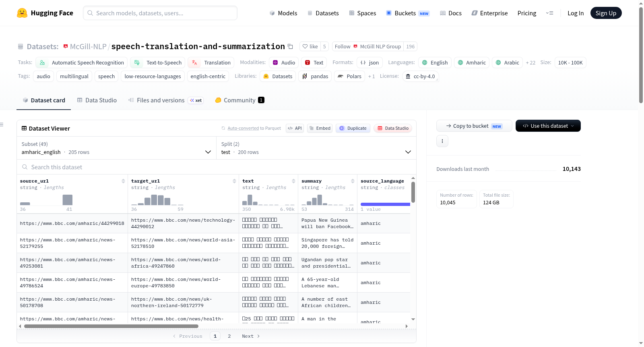Expand the +1 more libraries
The image size is (644, 347).
click(372, 76)
